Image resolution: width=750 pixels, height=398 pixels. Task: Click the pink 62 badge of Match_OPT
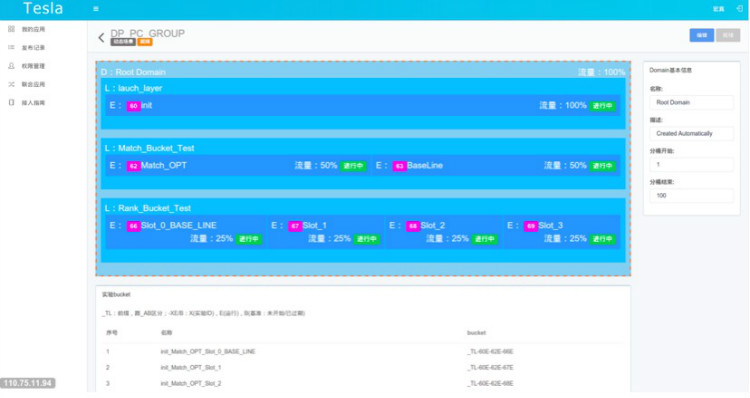pyautogui.click(x=133, y=166)
